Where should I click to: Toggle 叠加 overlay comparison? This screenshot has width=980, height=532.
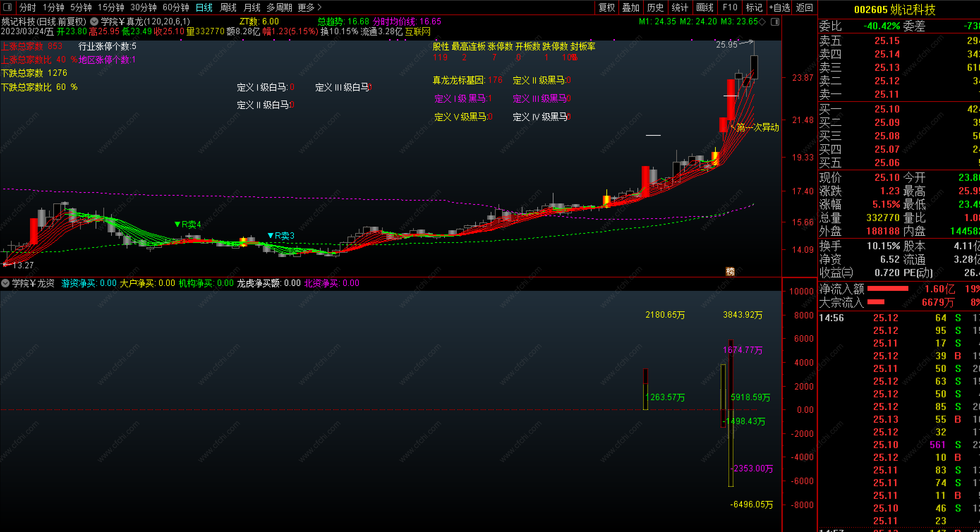point(631,7)
